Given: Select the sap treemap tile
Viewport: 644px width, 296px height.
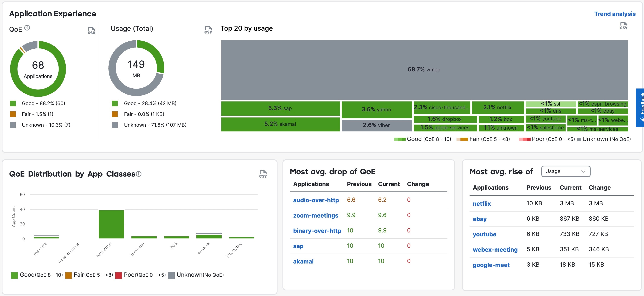Looking at the screenshot, I should pos(280,108).
